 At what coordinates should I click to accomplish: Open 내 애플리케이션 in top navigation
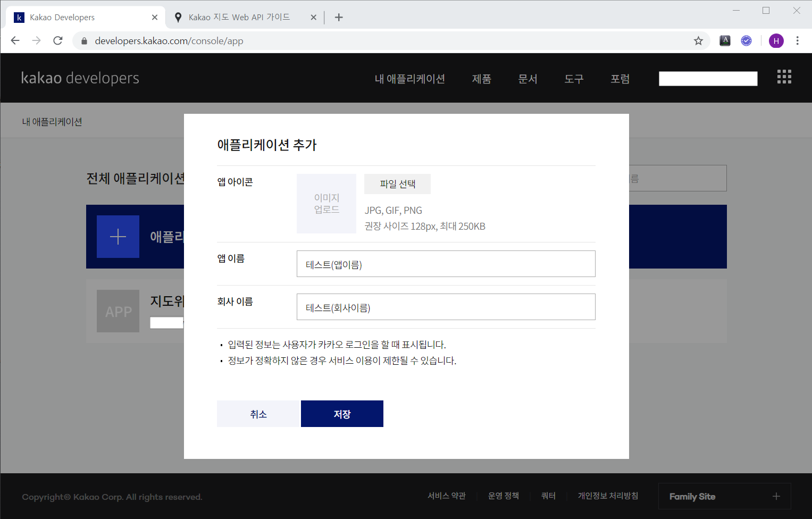409,79
